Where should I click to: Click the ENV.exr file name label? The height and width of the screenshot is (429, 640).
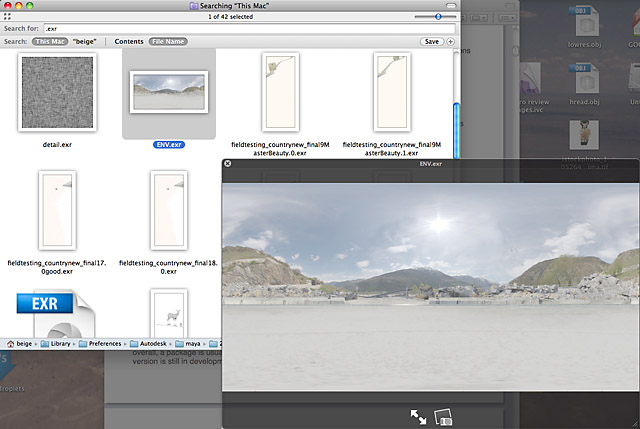(169, 144)
